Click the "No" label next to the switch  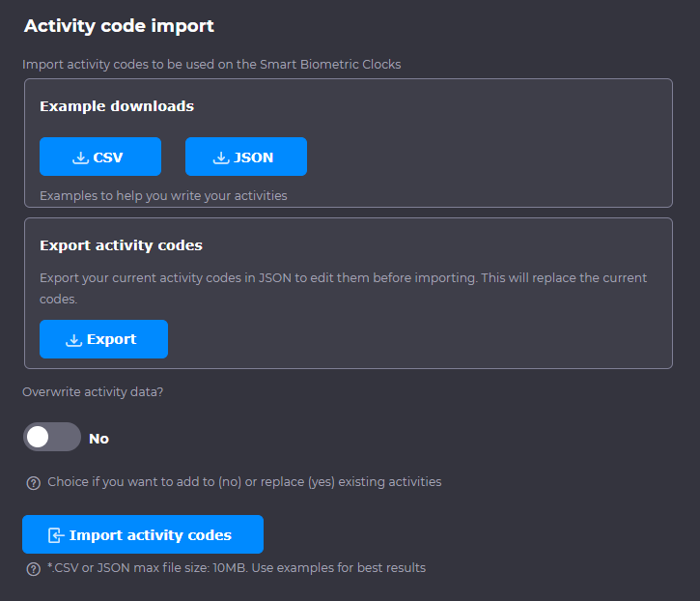tap(98, 439)
